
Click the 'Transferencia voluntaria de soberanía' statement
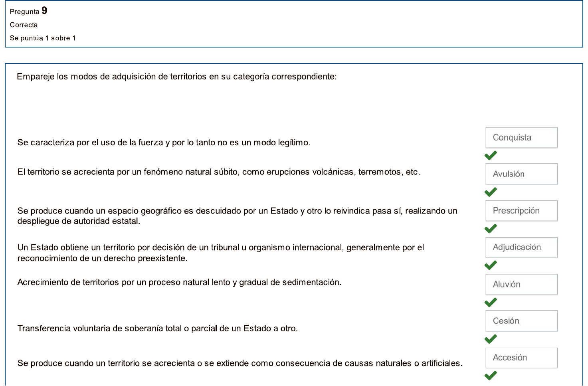157,329
